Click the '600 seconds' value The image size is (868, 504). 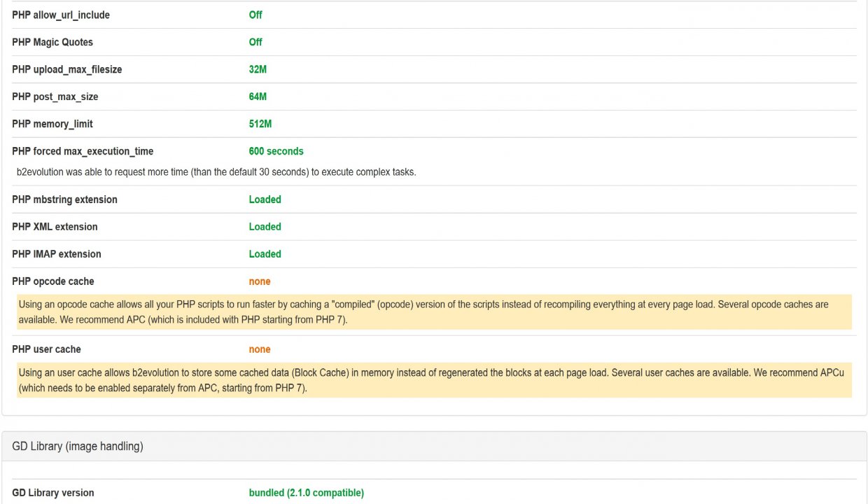click(276, 151)
